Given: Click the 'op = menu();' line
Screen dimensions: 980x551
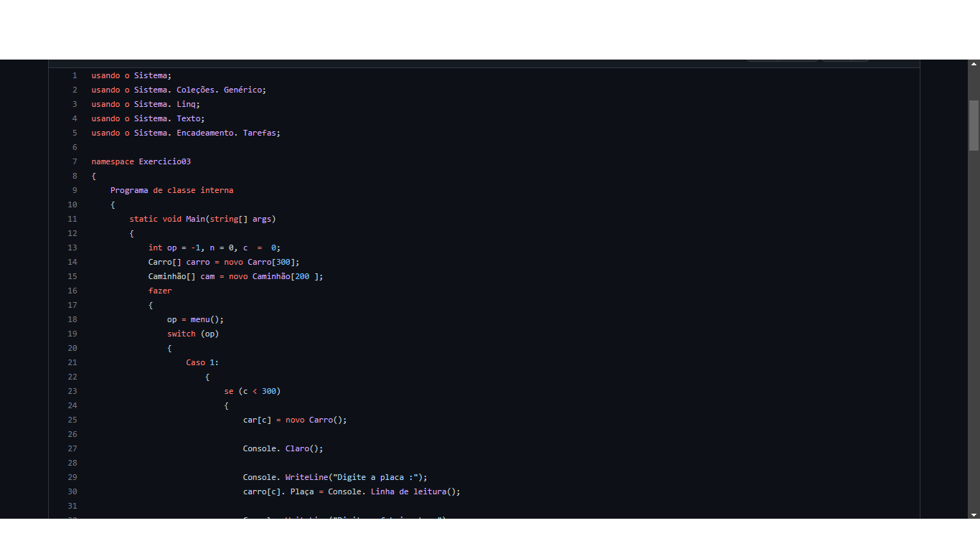Looking at the screenshot, I should pyautogui.click(x=196, y=319).
